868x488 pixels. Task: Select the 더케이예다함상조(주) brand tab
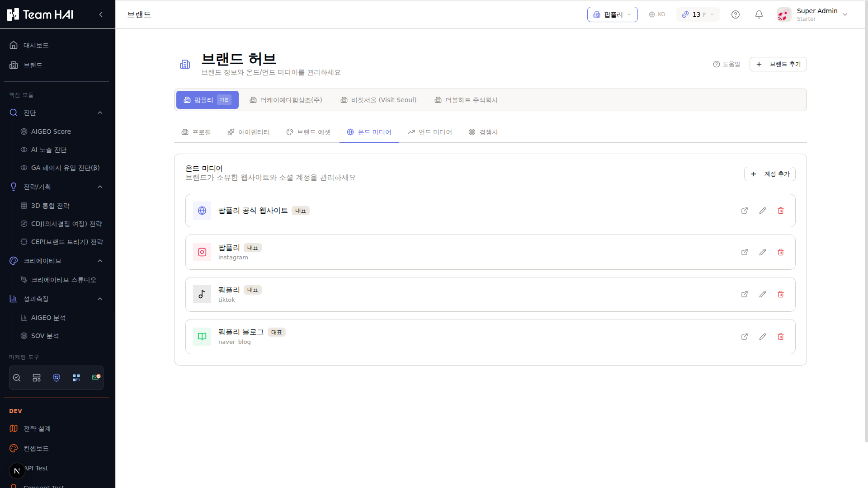(x=286, y=100)
